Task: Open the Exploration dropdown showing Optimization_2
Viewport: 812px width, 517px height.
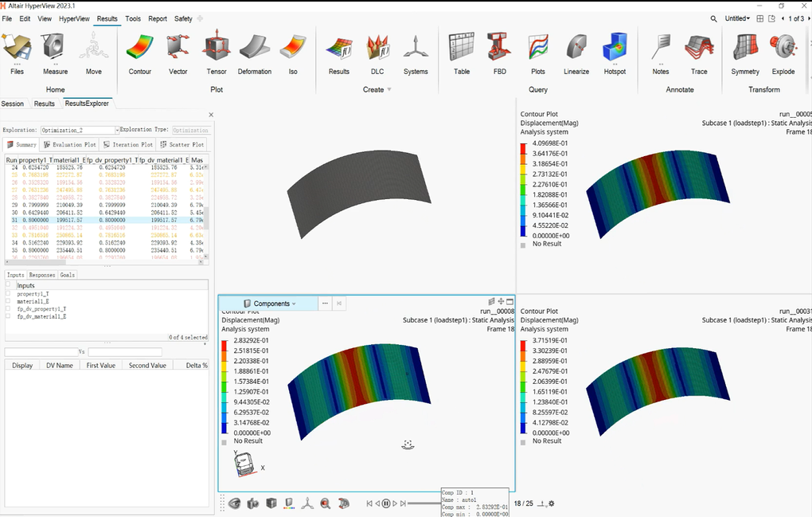Action: coord(80,130)
